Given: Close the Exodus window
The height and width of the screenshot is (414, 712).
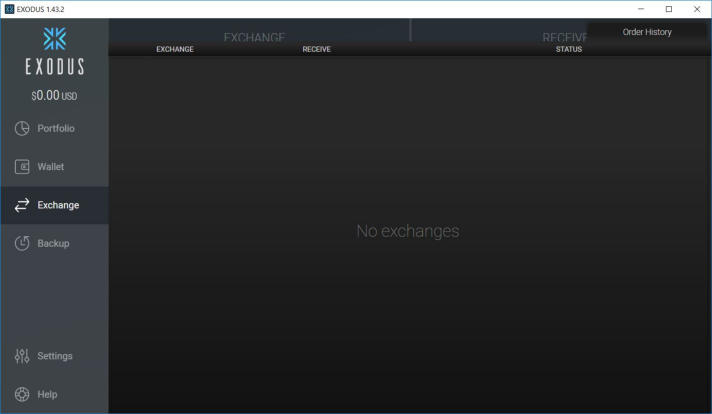Looking at the screenshot, I should (697, 9).
